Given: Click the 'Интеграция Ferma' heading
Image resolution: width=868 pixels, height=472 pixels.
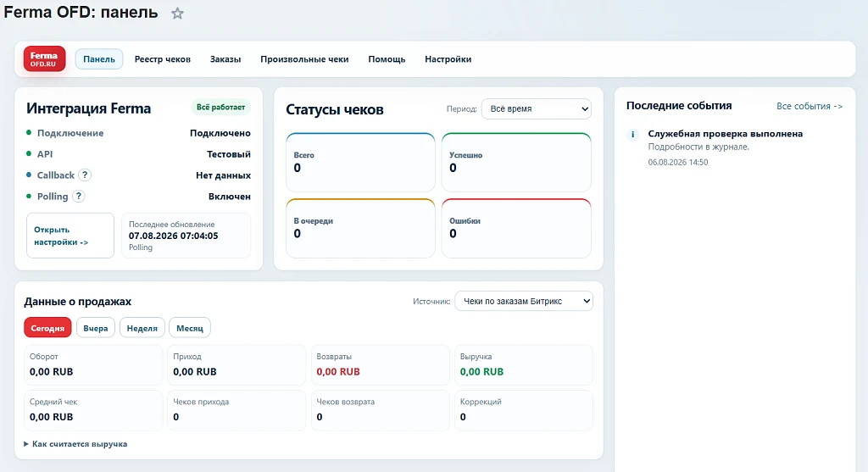Looking at the screenshot, I should coord(88,108).
